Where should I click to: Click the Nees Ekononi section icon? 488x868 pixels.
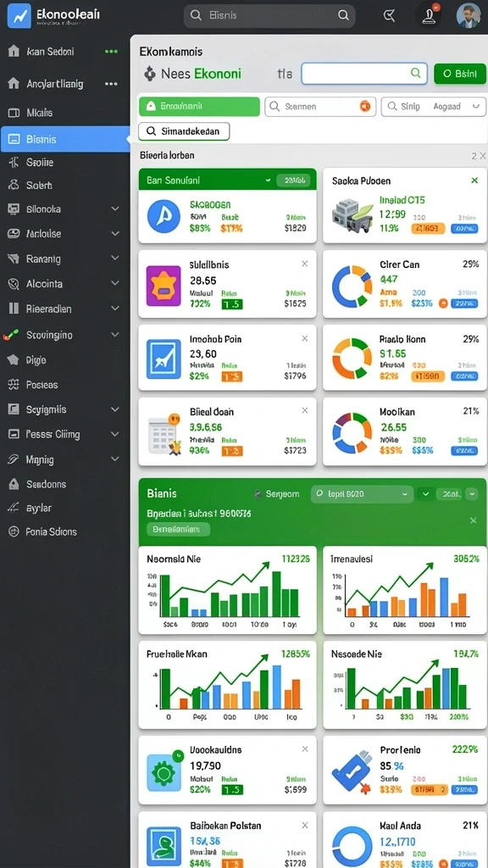tap(149, 74)
